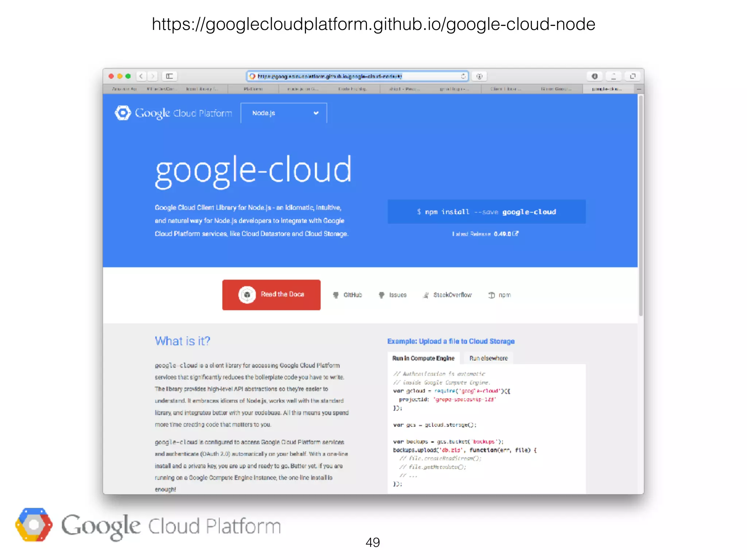
Task: Show all tabs overview button
Action: 632,76
